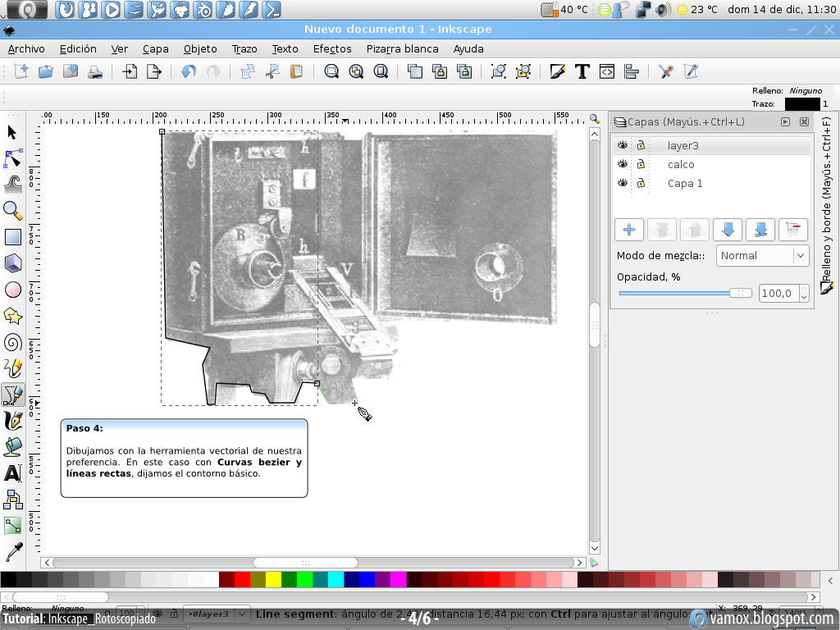
Task: Open the Align and Distribute icon
Action: click(632, 71)
